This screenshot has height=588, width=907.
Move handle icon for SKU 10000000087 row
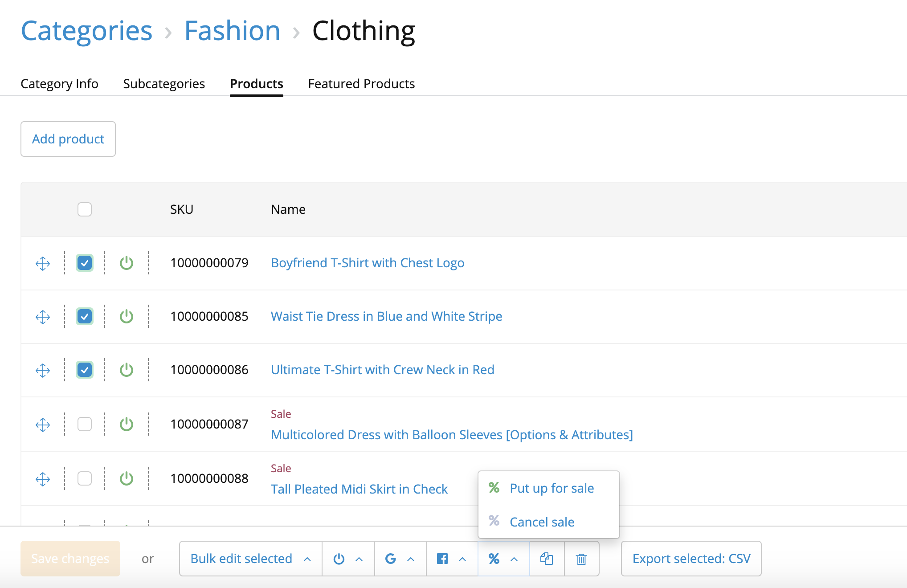(43, 425)
